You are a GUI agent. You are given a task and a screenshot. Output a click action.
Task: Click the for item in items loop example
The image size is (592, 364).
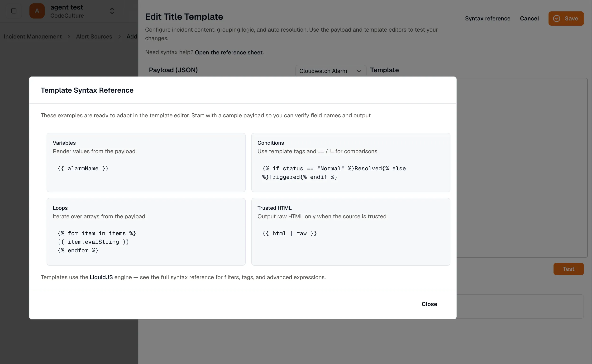[x=97, y=242]
